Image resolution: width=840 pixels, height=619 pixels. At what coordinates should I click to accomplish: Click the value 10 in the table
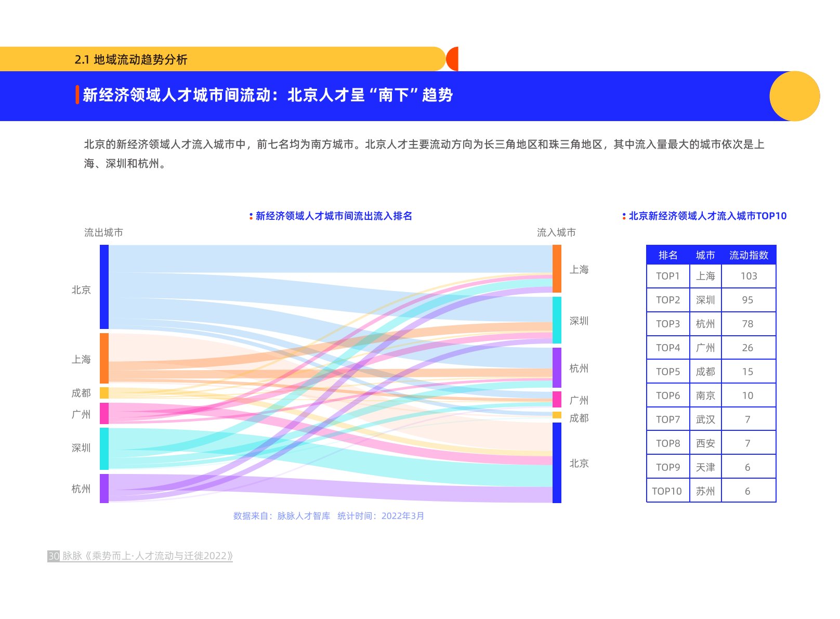point(749,396)
